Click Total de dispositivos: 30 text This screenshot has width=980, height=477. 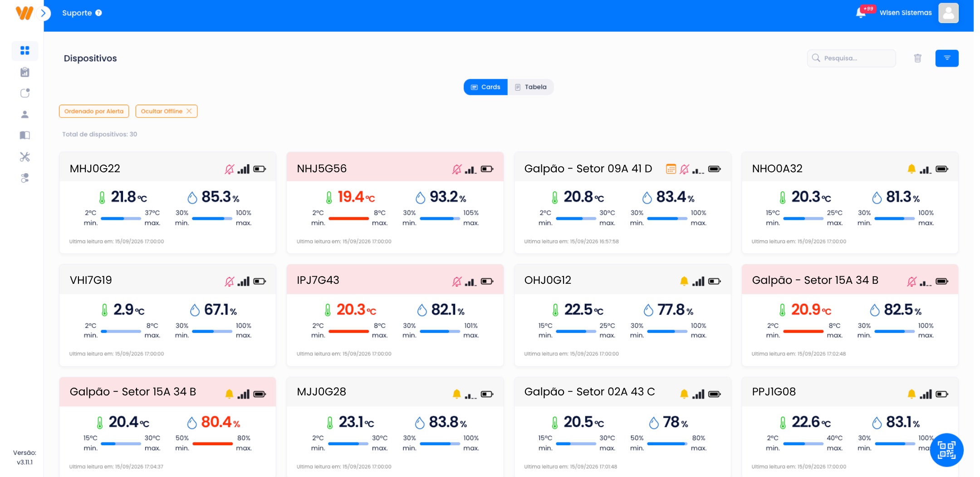click(x=100, y=134)
